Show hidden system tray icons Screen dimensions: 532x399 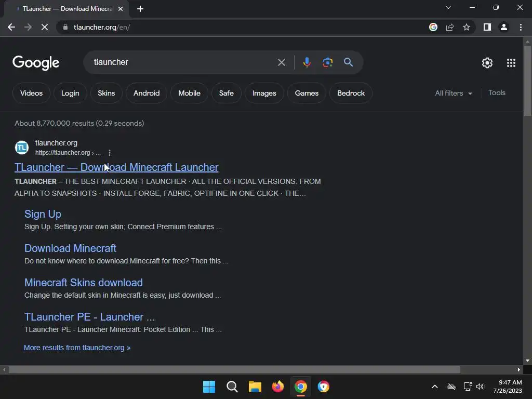point(435,387)
